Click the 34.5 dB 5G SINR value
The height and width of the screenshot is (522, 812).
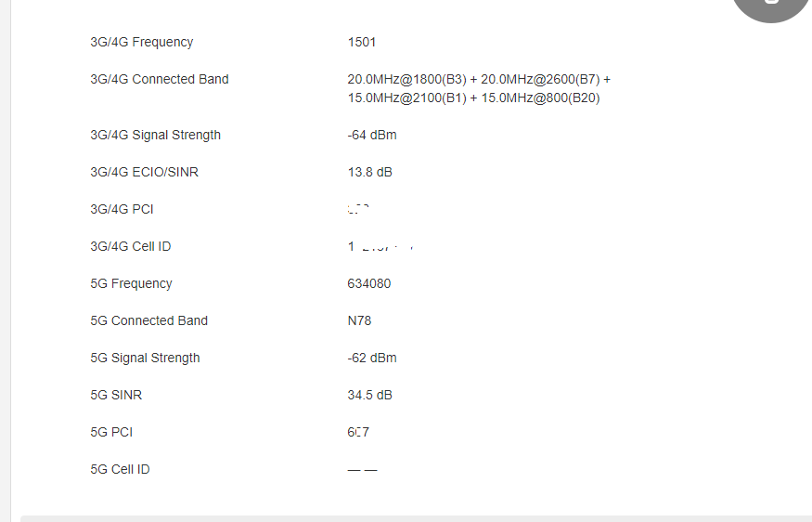coord(369,395)
